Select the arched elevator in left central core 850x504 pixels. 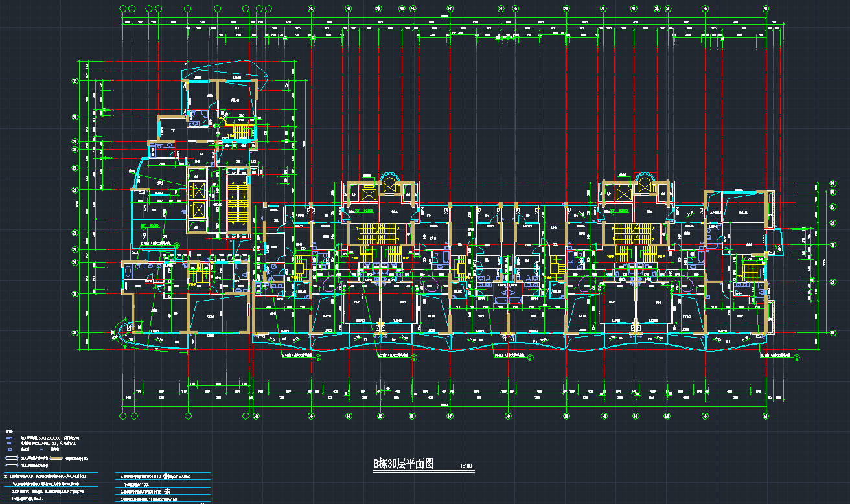[389, 184]
